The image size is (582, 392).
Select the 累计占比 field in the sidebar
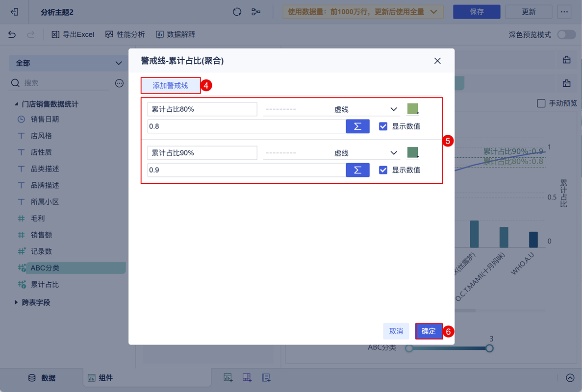point(44,285)
